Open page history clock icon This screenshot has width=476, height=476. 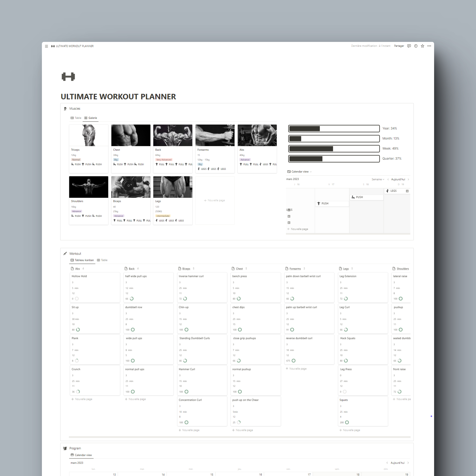point(416,46)
